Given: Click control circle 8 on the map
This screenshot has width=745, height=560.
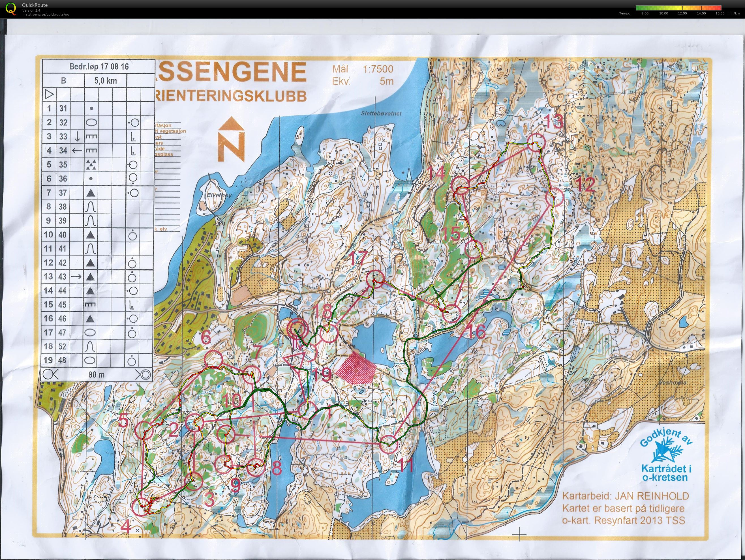Looking at the screenshot, I should coord(256,467).
